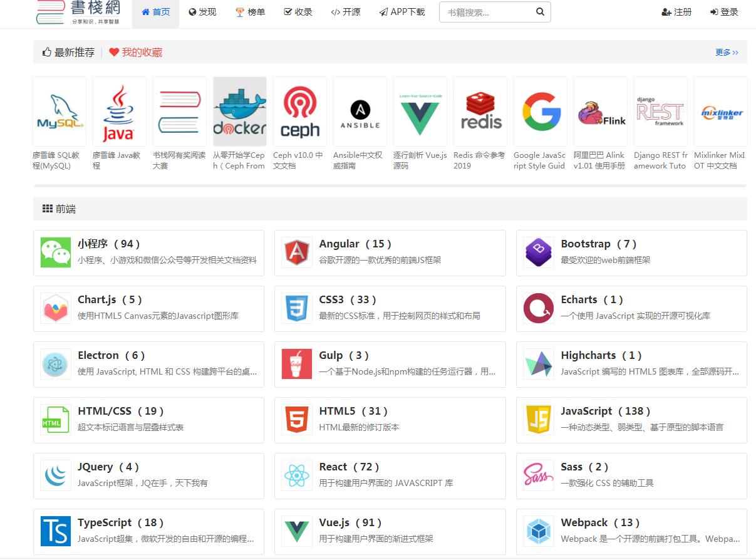Open the 更多 link for more recommendations

(725, 53)
